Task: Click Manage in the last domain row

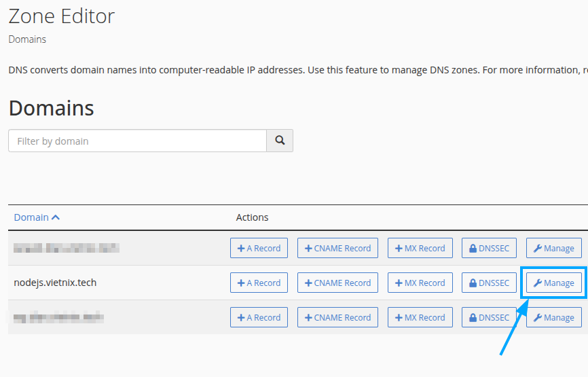Action: pos(553,317)
